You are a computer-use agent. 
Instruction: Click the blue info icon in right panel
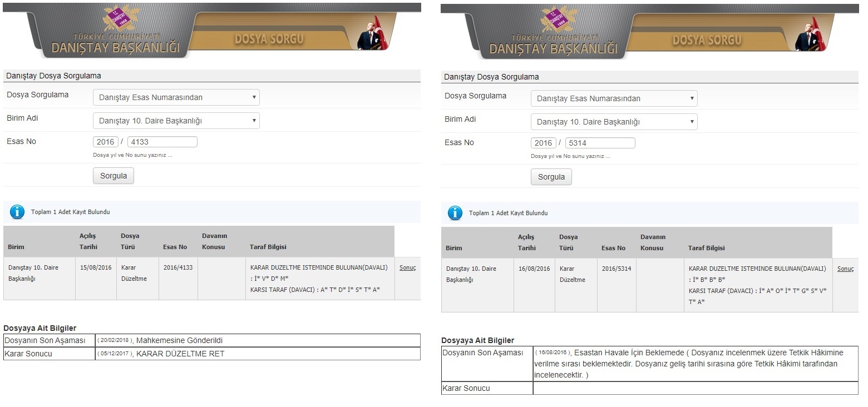pyautogui.click(x=455, y=213)
